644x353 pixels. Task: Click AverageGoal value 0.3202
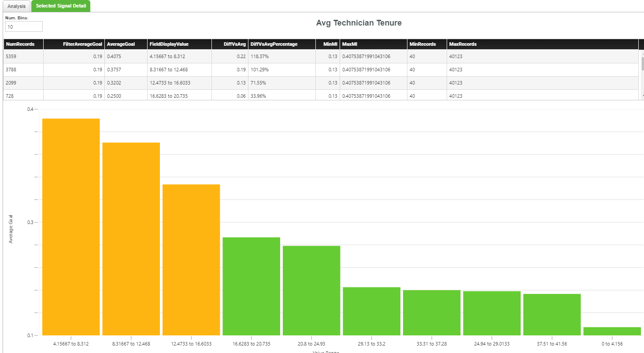click(x=126, y=83)
